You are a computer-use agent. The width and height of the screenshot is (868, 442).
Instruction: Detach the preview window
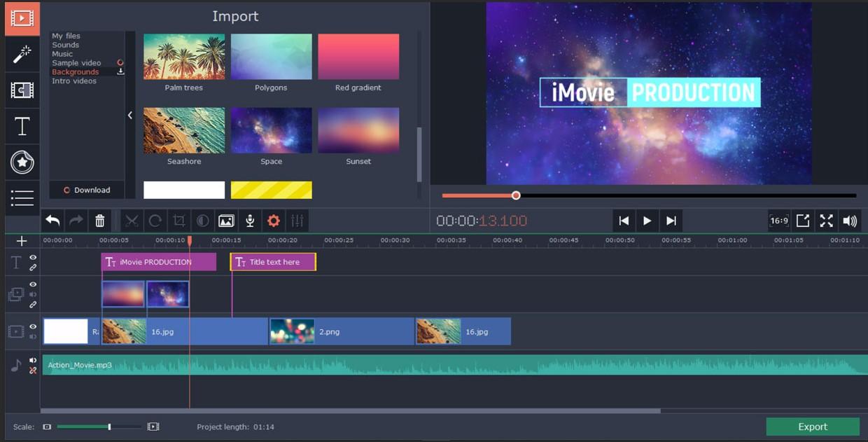[x=803, y=221]
